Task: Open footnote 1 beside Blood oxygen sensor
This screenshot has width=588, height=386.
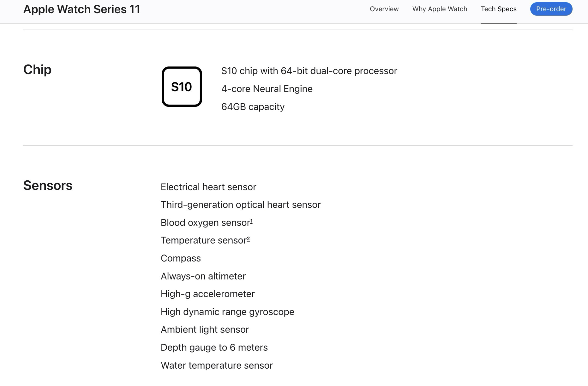Action: click(x=251, y=221)
